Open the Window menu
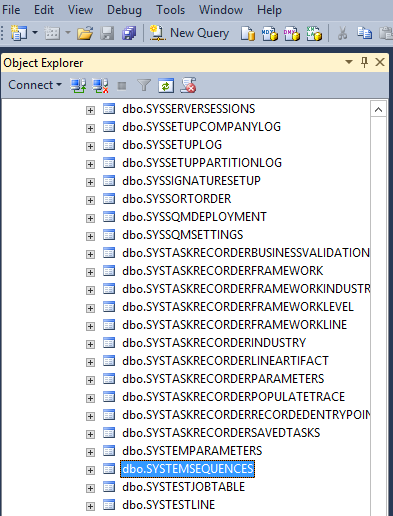Viewport: 393px width, 516px height. (221, 10)
